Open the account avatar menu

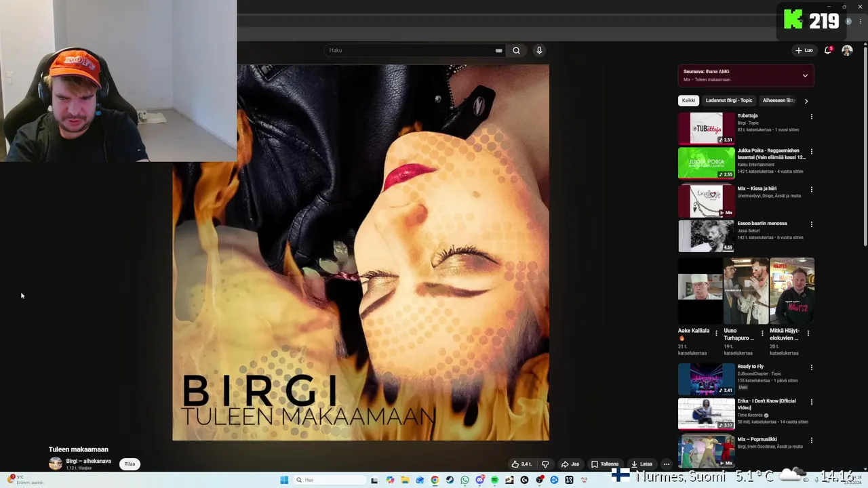click(x=847, y=50)
